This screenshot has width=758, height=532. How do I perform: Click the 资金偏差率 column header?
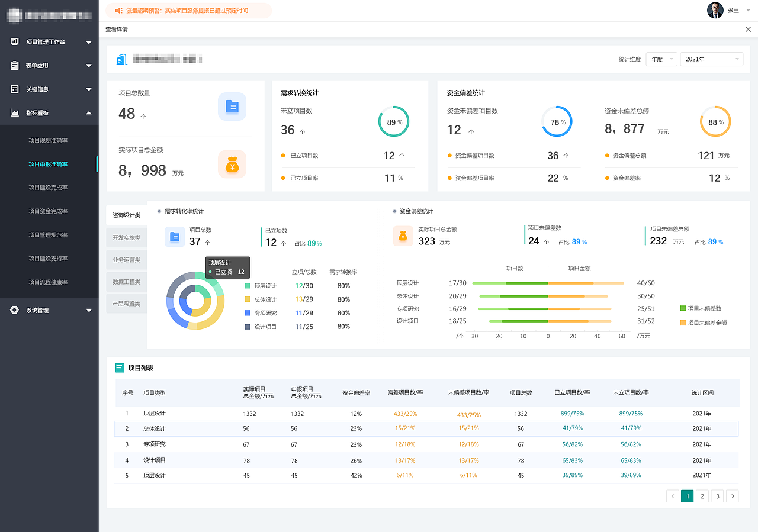356,392
